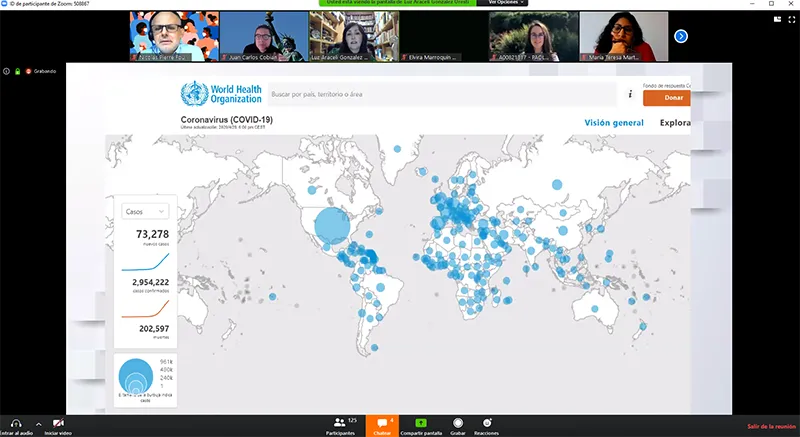Select Nicolas Pierre video thumbnail
800x437 pixels.
pos(174,36)
